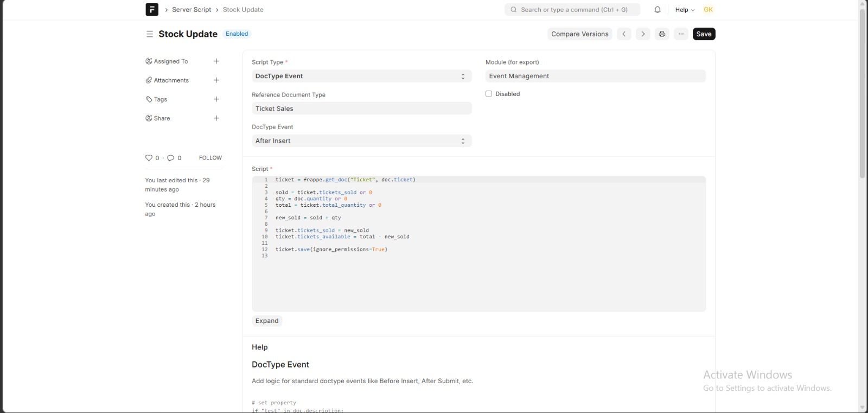Open the three-dots more menu

pos(681,34)
